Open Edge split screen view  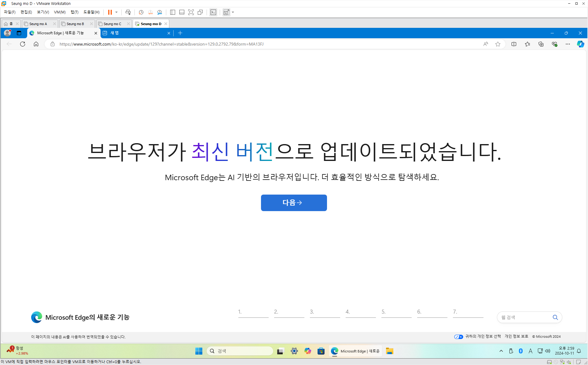tap(514, 44)
